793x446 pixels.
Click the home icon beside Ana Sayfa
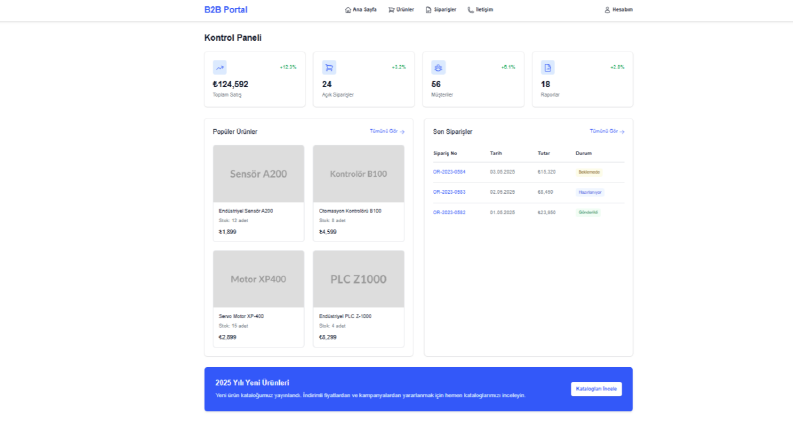tap(348, 10)
